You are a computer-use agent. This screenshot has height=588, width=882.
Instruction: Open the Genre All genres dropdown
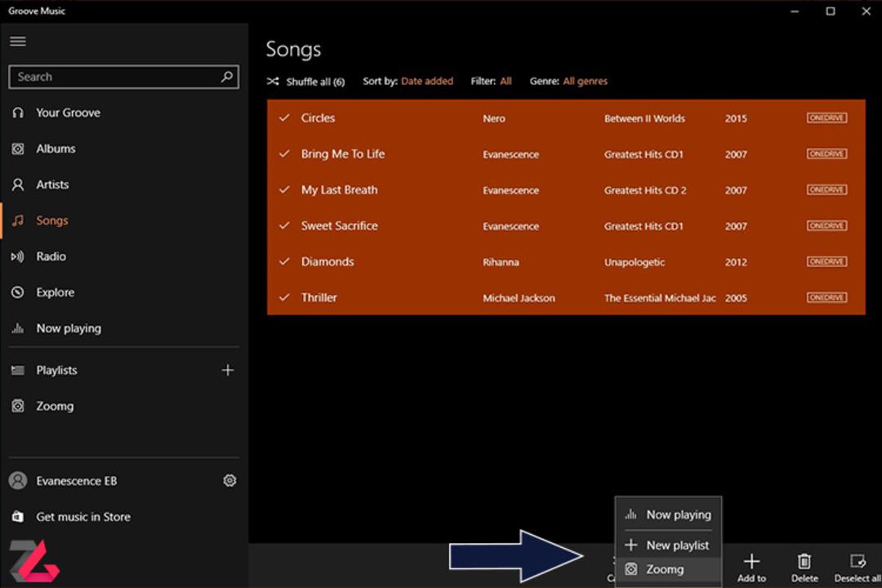click(x=585, y=81)
